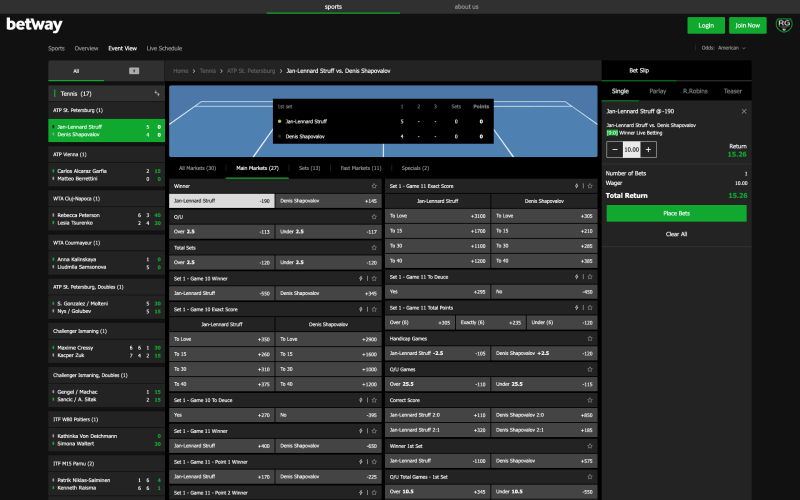Screen dimensions: 800x500
Task: Collapse the ITF M15 Parnu (2) league group
Action: click(106, 464)
